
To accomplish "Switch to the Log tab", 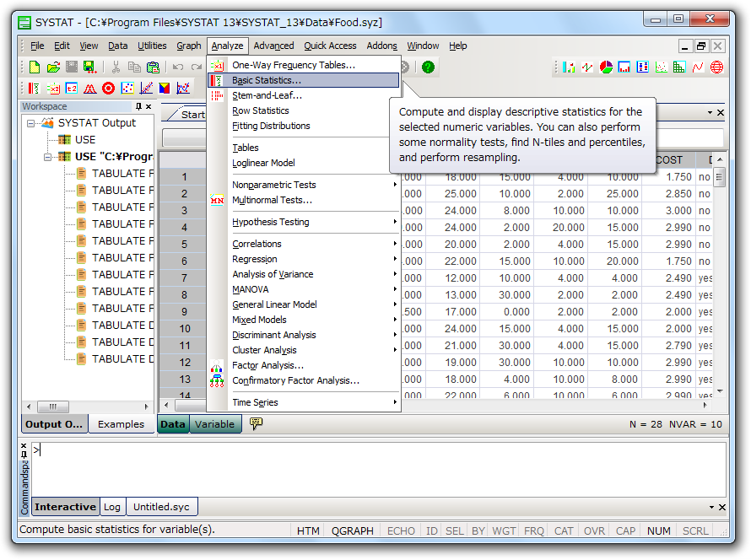I will tap(112, 507).
